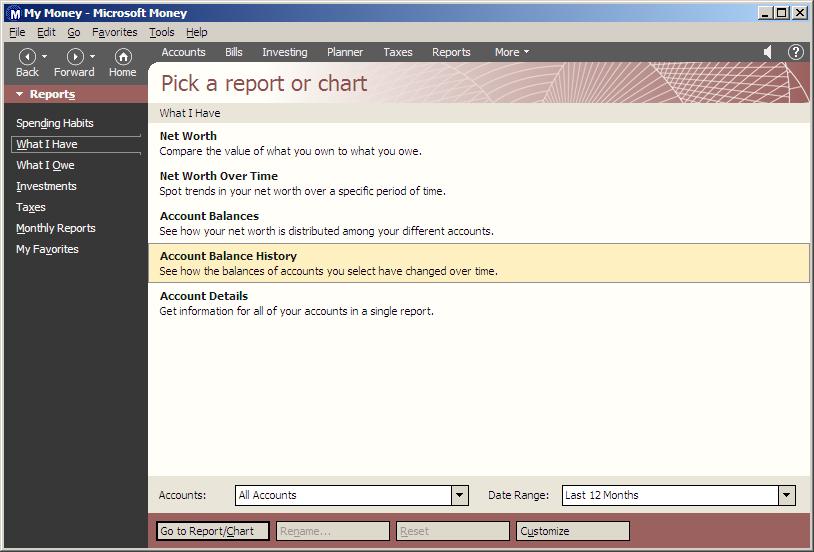Switch to the Reports navigation tab
Image resolution: width=814 pixels, height=552 pixels.
pyautogui.click(x=451, y=52)
